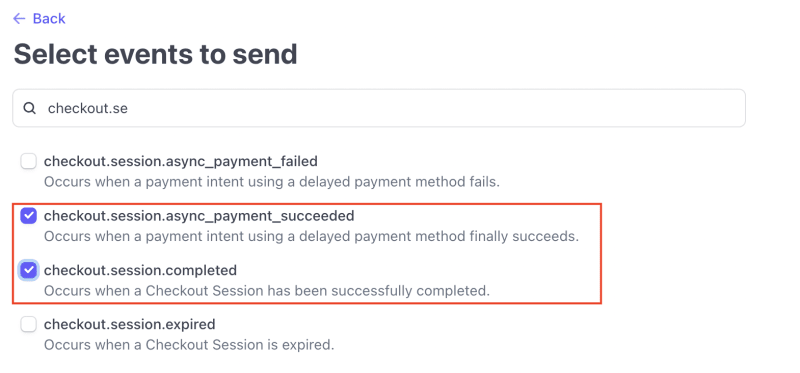Screen dimensions: 800x373
Task: Click white checkmark inside async_payment_succeeded checkbox
Action: coord(29,216)
